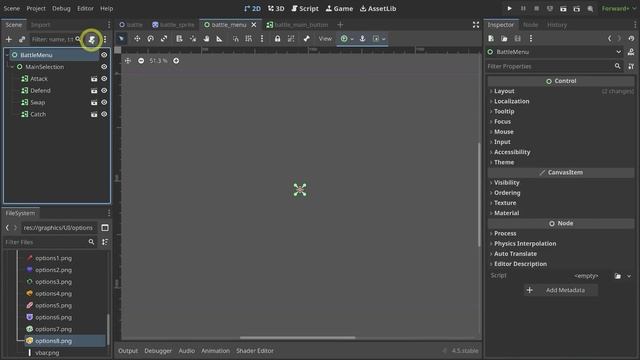640x360 pixels.
Task: Click the anchor preset icon
Action: (x=362, y=39)
